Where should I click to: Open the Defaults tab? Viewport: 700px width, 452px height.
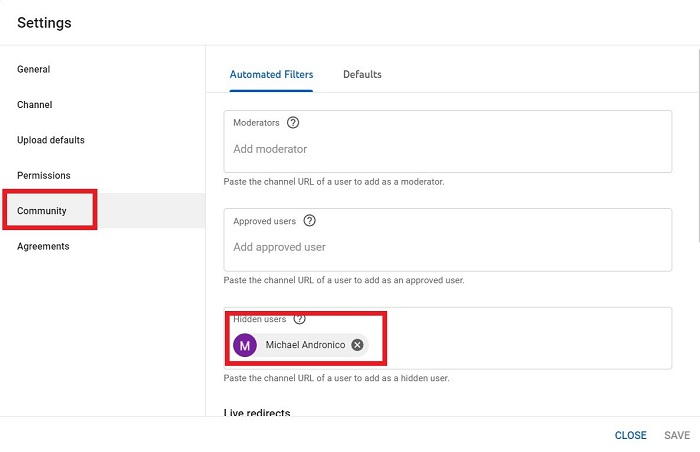(x=362, y=75)
